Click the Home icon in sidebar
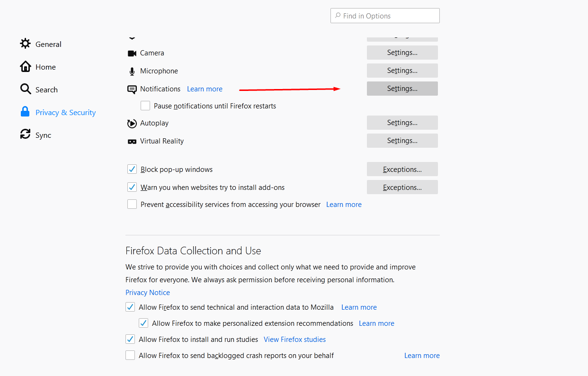588x376 pixels. (25, 66)
